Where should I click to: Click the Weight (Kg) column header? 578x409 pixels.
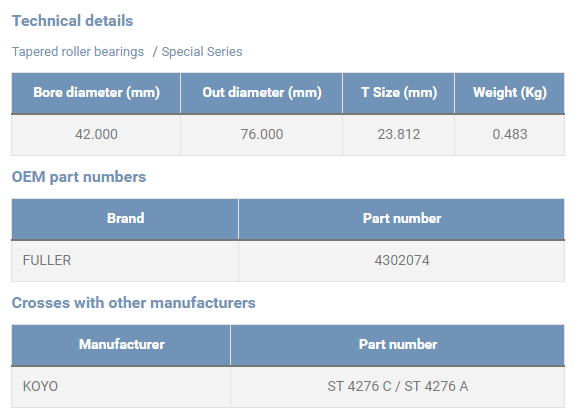pos(510,93)
